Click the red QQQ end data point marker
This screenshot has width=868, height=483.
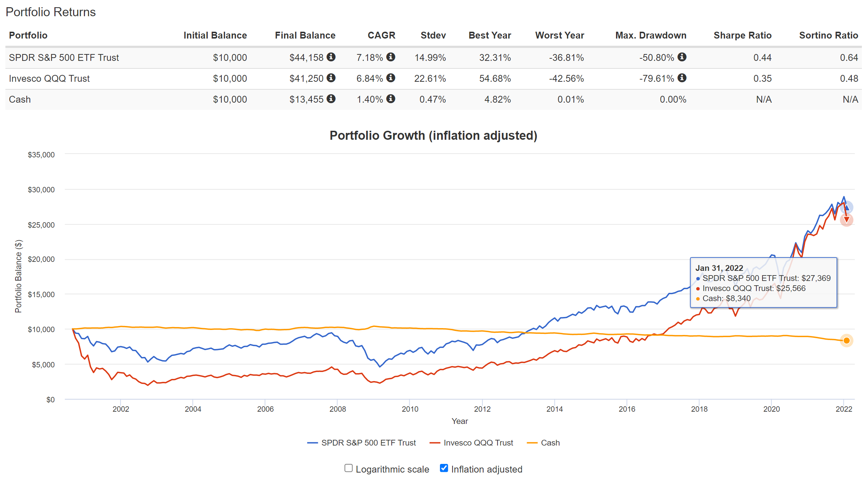point(846,219)
